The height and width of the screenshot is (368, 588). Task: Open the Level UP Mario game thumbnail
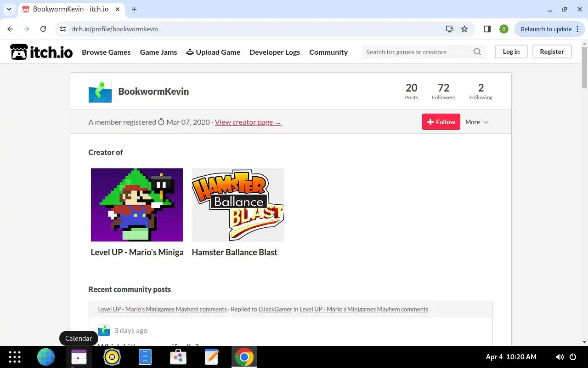[137, 205]
